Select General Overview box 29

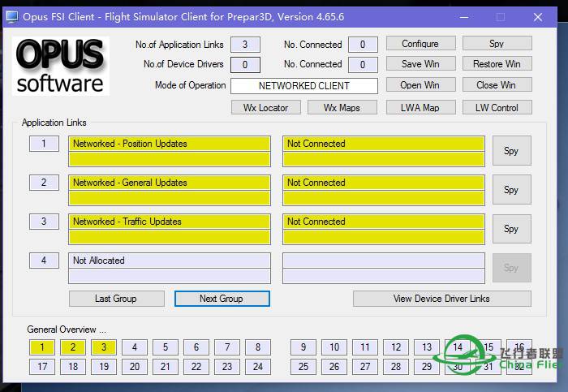pyautogui.click(x=427, y=367)
